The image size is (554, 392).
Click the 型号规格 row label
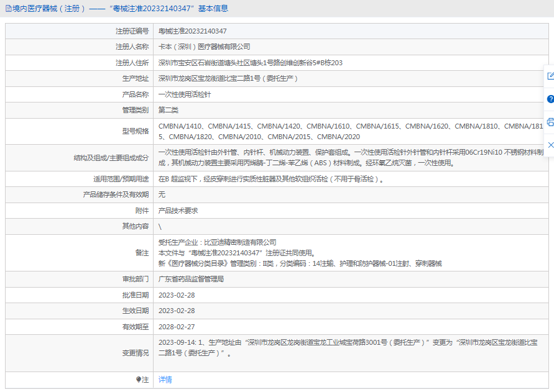click(136, 131)
